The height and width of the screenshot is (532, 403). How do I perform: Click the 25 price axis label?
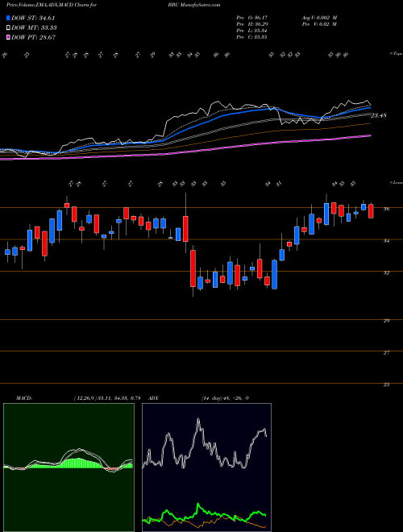click(386, 384)
